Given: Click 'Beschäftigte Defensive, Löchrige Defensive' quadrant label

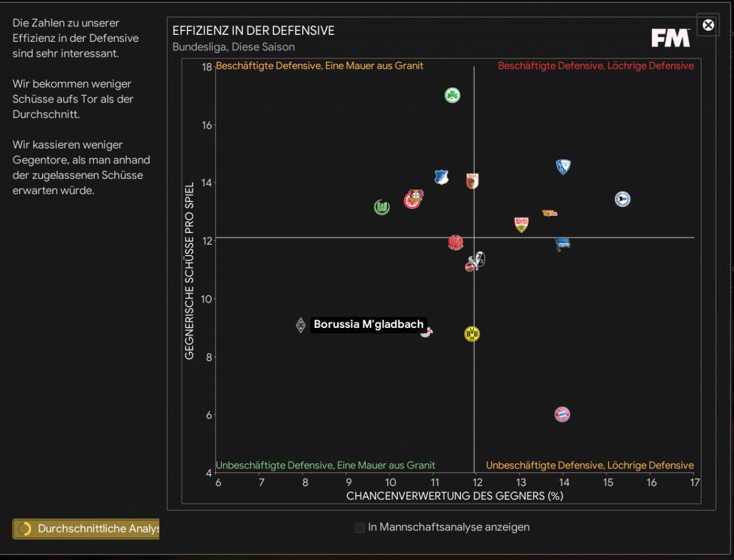Looking at the screenshot, I should (596, 66).
